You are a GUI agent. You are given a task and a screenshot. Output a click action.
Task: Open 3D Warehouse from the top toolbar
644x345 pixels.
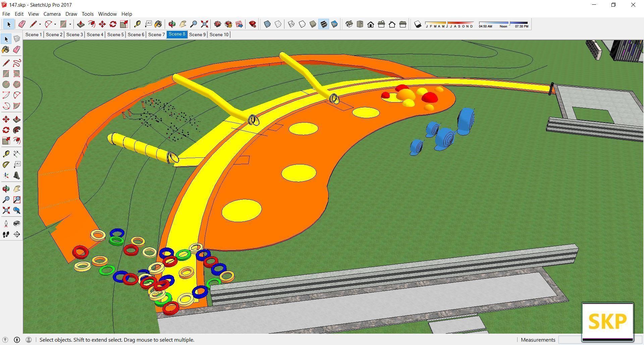[x=218, y=24]
